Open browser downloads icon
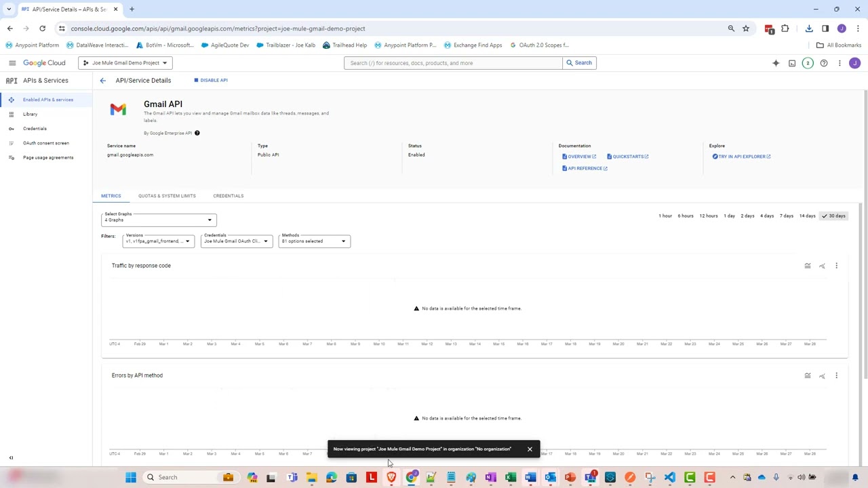Viewport: 868px width, 488px height. click(x=809, y=28)
